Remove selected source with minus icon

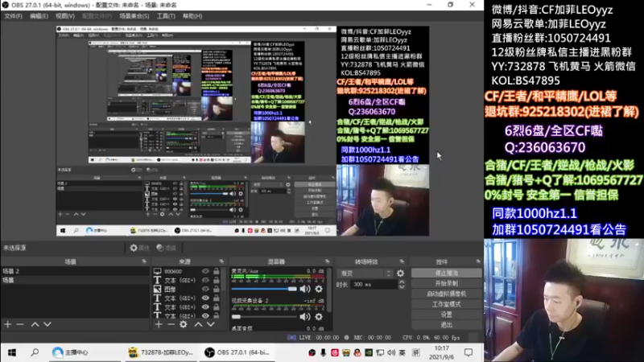click(171, 324)
